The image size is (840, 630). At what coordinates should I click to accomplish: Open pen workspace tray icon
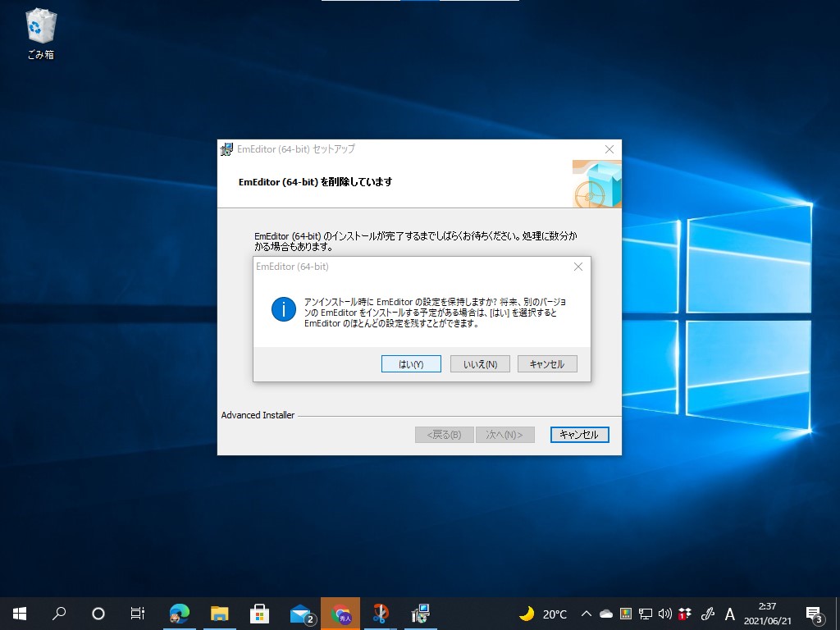click(708, 614)
